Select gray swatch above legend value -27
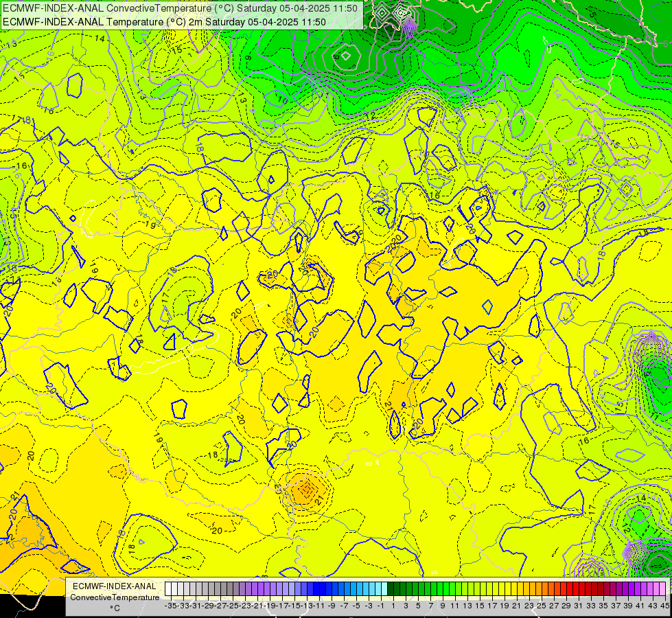The image size is (672, 618). (218, 589)
